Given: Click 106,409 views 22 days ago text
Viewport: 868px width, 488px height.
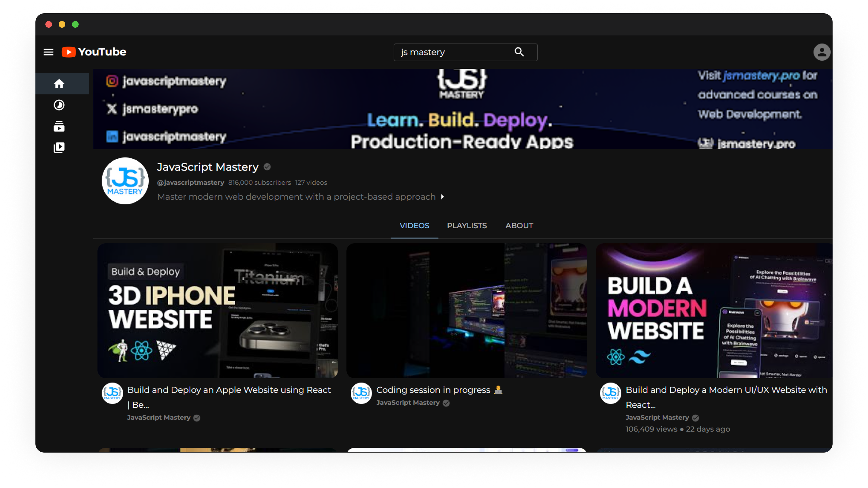Looking at the screenshot, I should pyautogui.click(x=678, y=429).
